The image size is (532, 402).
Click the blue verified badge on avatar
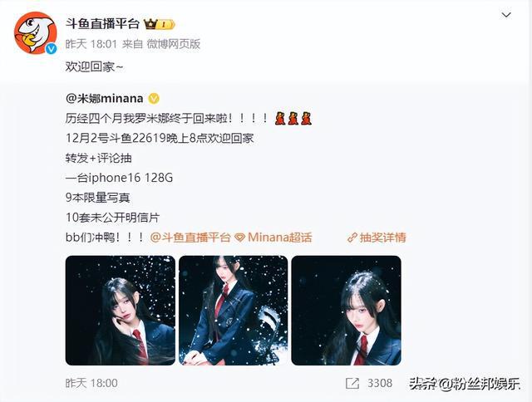point(51,49)
